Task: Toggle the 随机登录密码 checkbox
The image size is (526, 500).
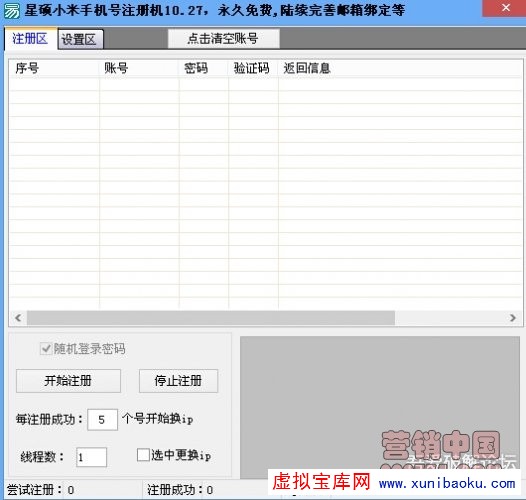Action: [46, 349]
